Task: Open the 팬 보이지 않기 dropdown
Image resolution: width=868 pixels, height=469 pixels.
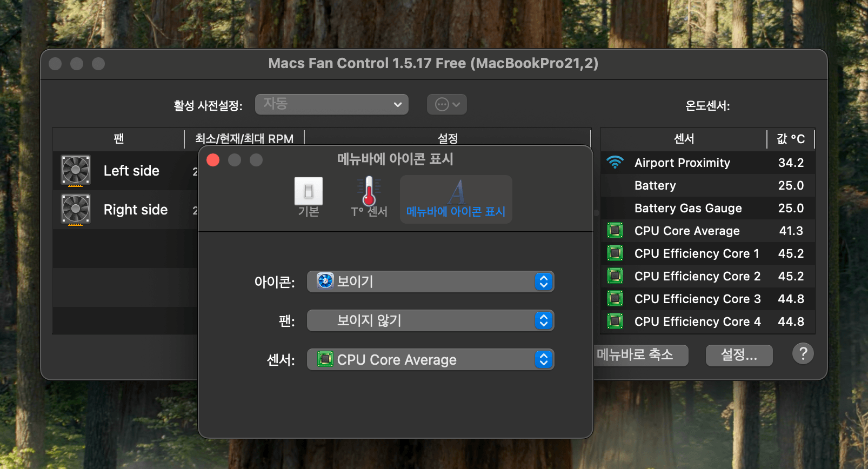Action: pos(431,320)
